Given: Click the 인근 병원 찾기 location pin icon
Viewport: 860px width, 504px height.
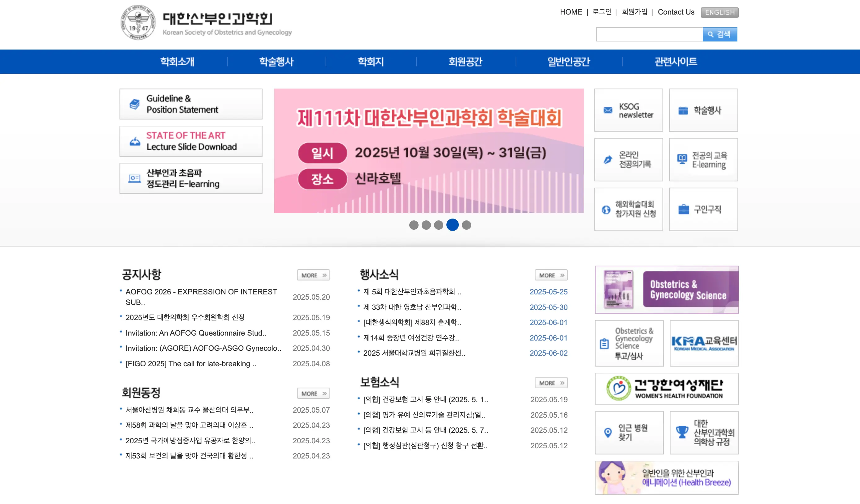Looking at the screenshot, I should 608,433.
